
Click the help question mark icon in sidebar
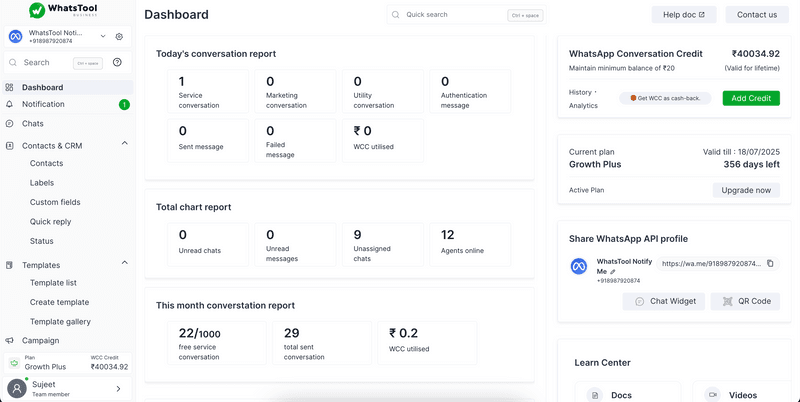click(x=117, y=63)
